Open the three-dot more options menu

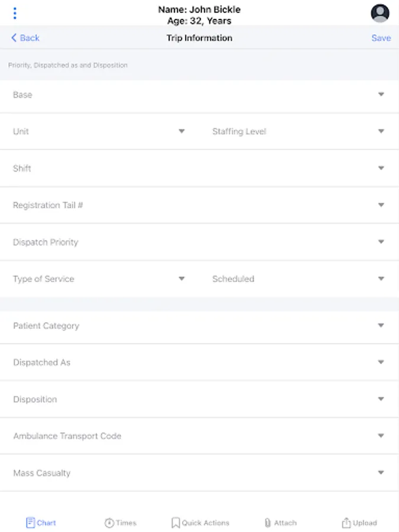(15, 13)
